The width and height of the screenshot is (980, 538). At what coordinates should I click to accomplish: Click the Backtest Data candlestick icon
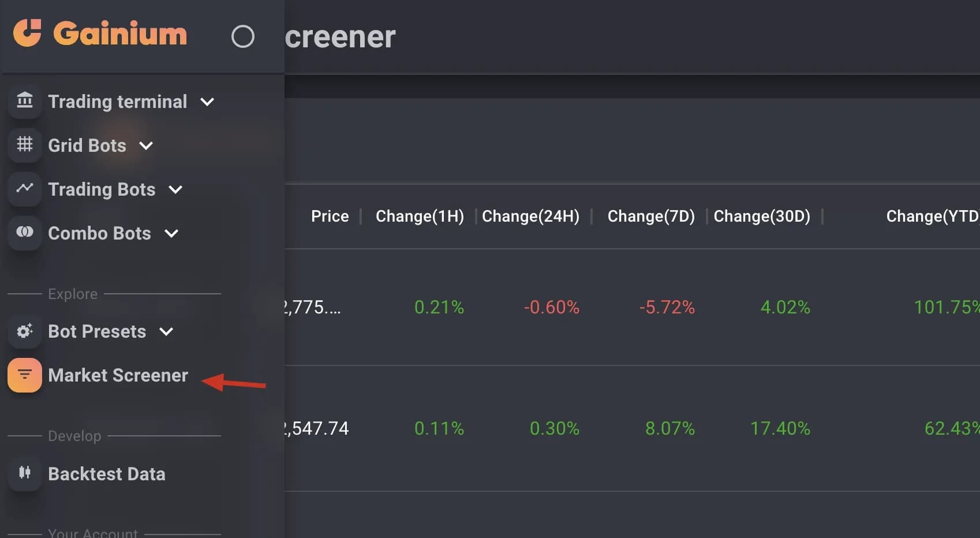tap(25, 473)
